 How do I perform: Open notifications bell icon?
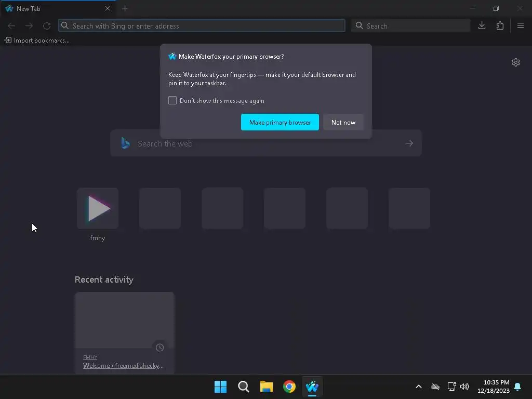click(x=517, y=387)
